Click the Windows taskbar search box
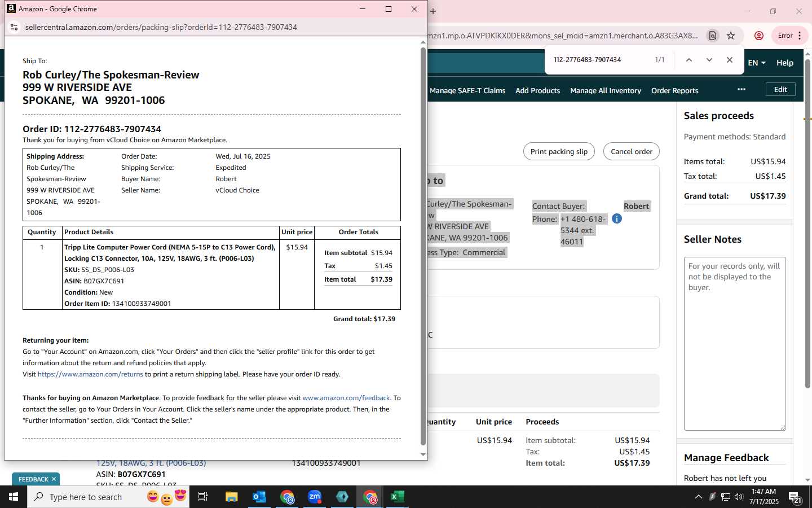Viewport: 812px width, 508px height. point(108,497)
